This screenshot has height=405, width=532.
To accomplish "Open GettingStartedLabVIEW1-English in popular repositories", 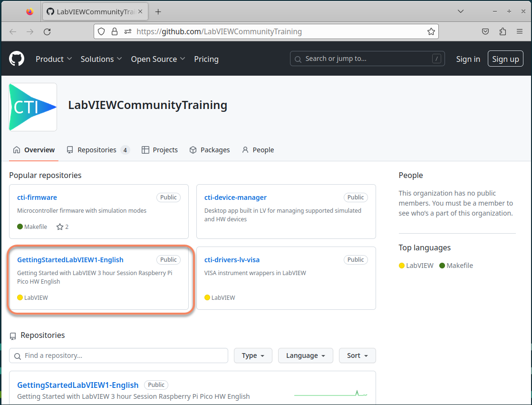I will pos(70,259).
